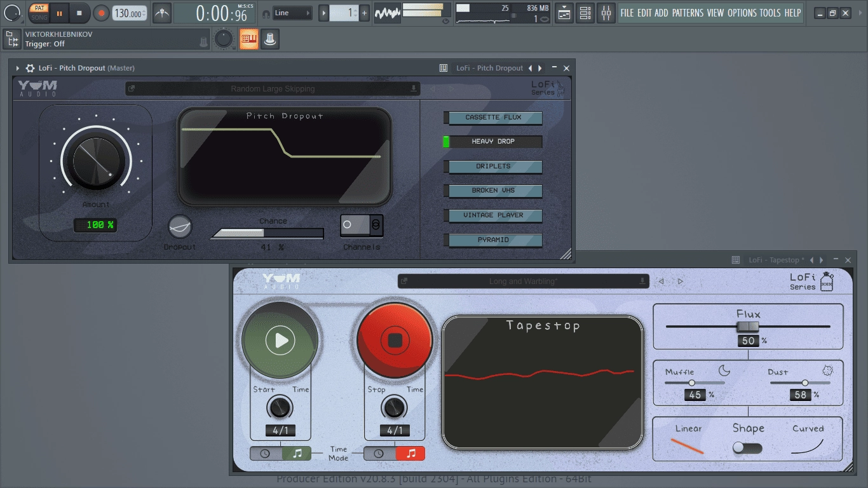Viewport: 868px width, 488px height.
Task: Open the channel rack icon
Action: (x=585, y=13)
